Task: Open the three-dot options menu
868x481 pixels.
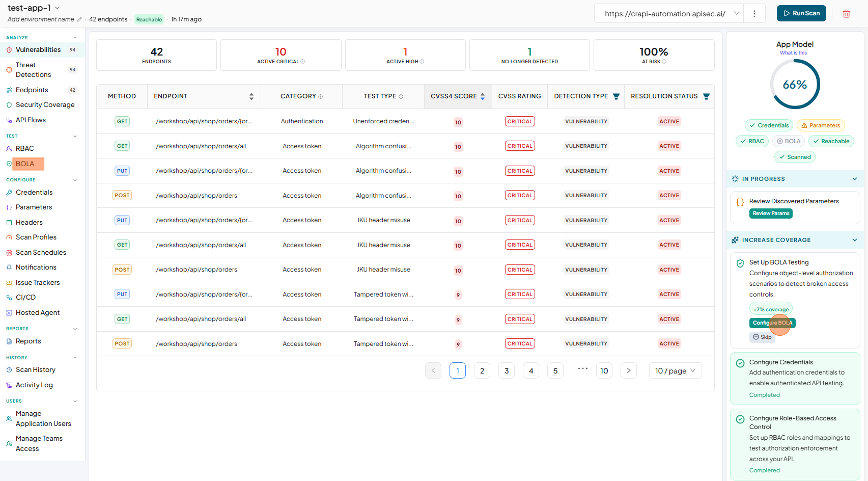Action: coord(754,14)
